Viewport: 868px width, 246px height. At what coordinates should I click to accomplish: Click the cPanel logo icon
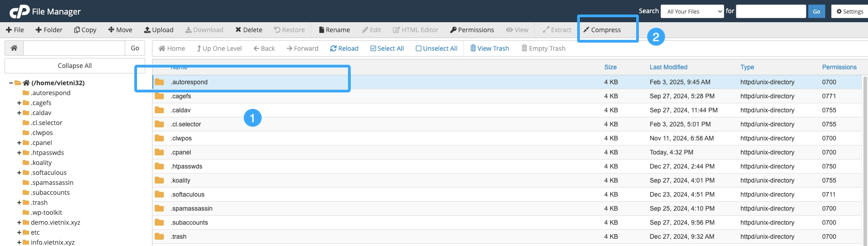click(x=20, y=11)
